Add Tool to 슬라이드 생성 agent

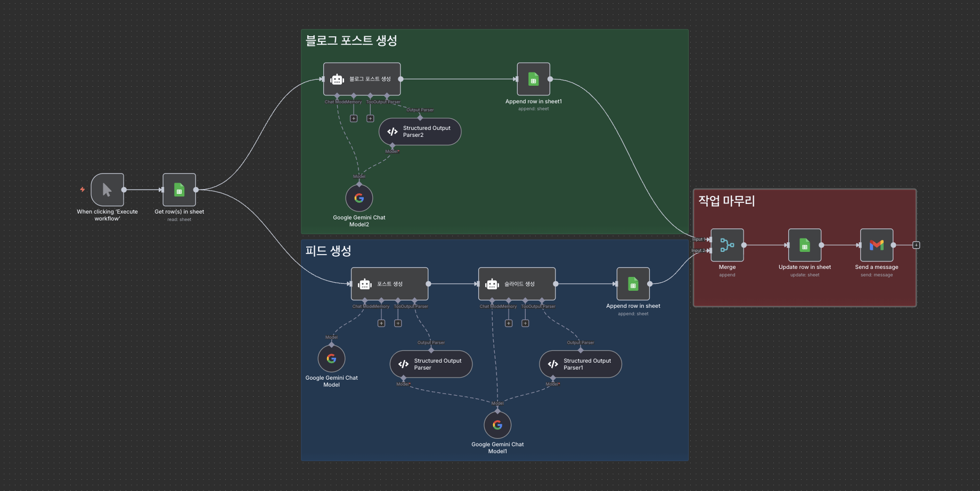(525, 323)
